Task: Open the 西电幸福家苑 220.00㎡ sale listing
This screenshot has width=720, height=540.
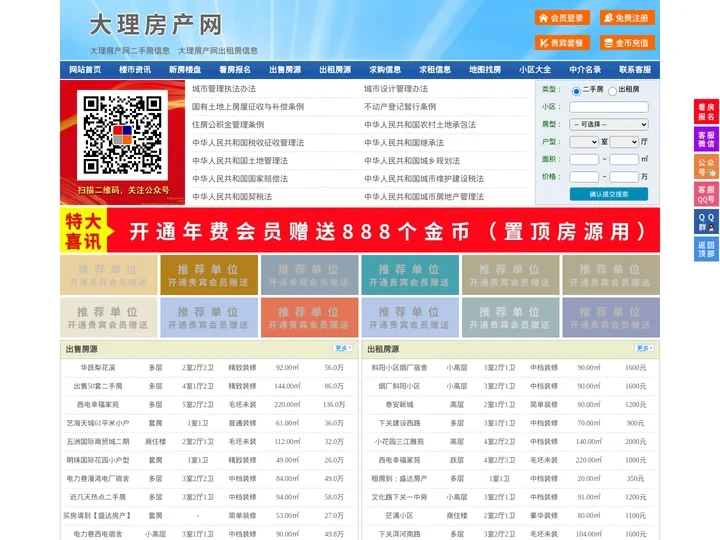Action: pyautogui.click(x=98, y=405)
